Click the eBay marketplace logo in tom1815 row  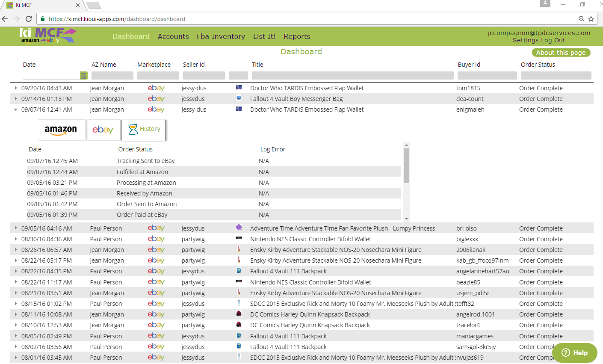[x=156, y=88]
